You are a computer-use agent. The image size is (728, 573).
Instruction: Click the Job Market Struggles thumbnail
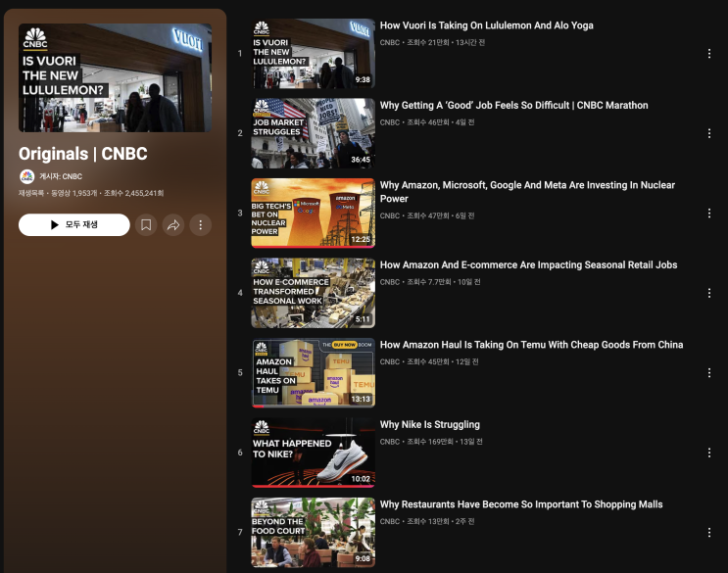(313, 133)
